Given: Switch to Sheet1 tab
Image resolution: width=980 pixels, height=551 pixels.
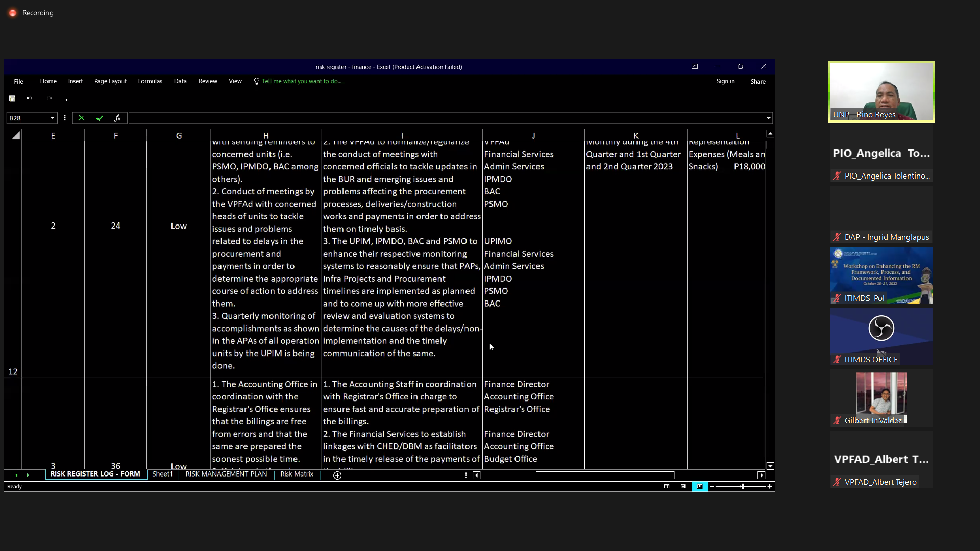Looking at the screenshot, I should [x=162, y=474].
